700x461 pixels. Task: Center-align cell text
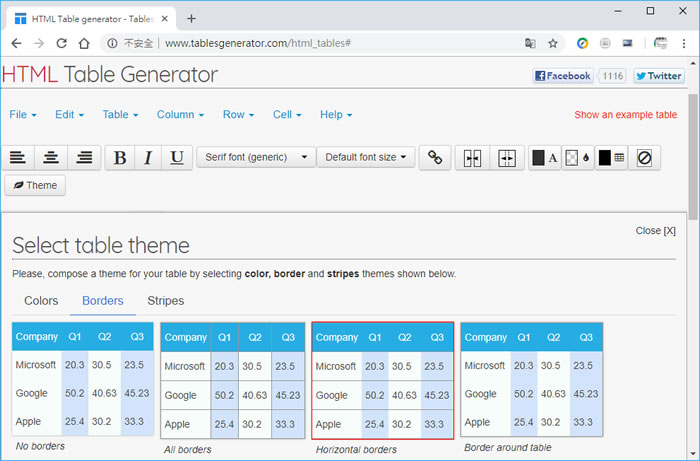pyautogui.click(x=51, y=158)
